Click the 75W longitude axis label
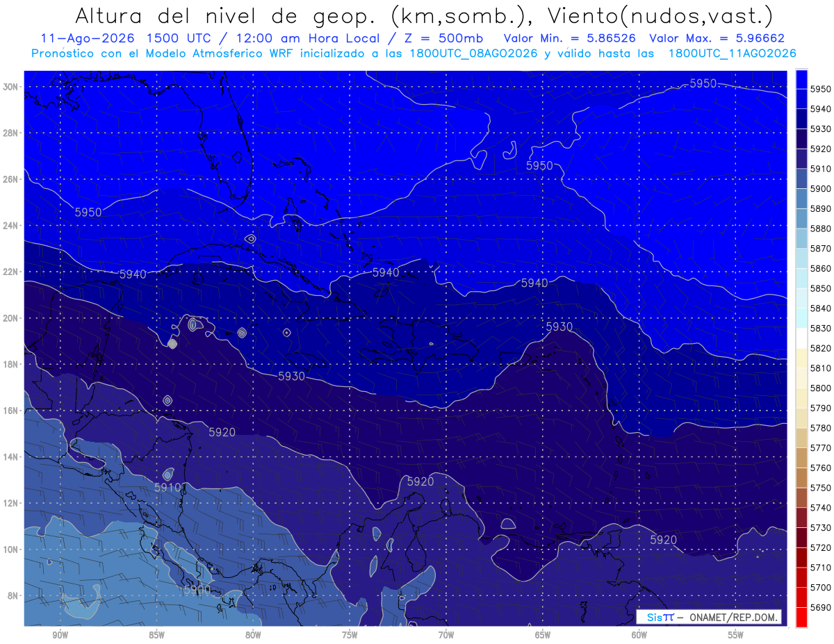 (350, 636)
